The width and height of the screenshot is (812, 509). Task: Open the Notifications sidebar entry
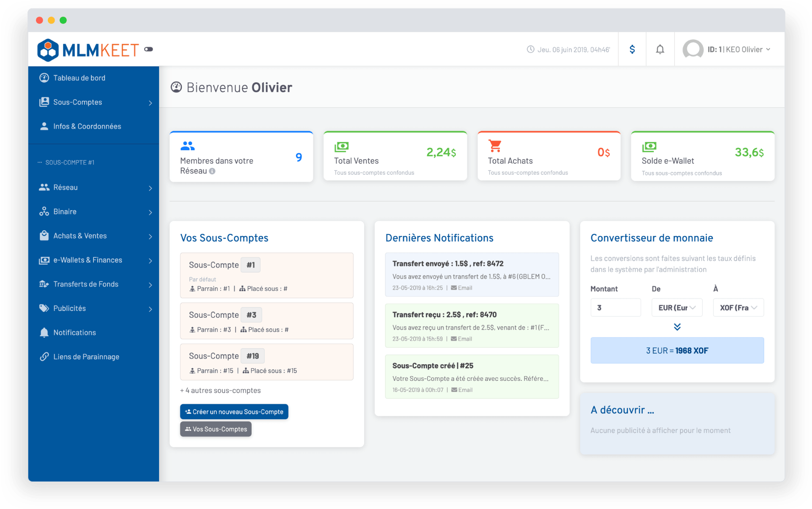pos(75,333)
